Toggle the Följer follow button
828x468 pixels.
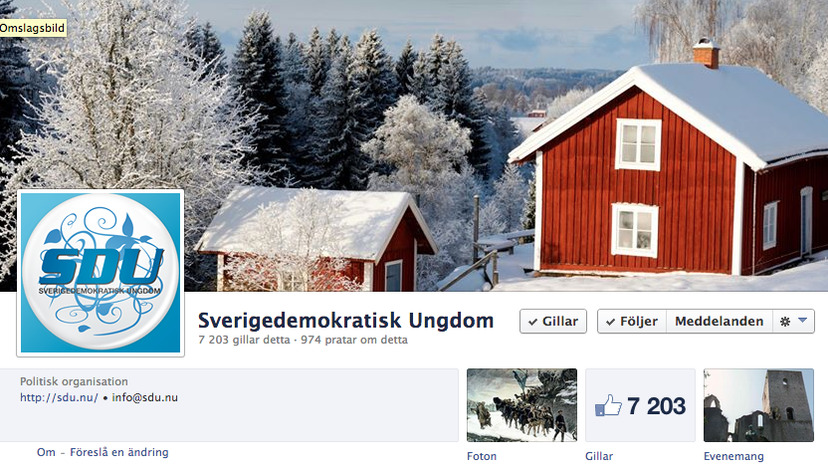tap(632, 321)
